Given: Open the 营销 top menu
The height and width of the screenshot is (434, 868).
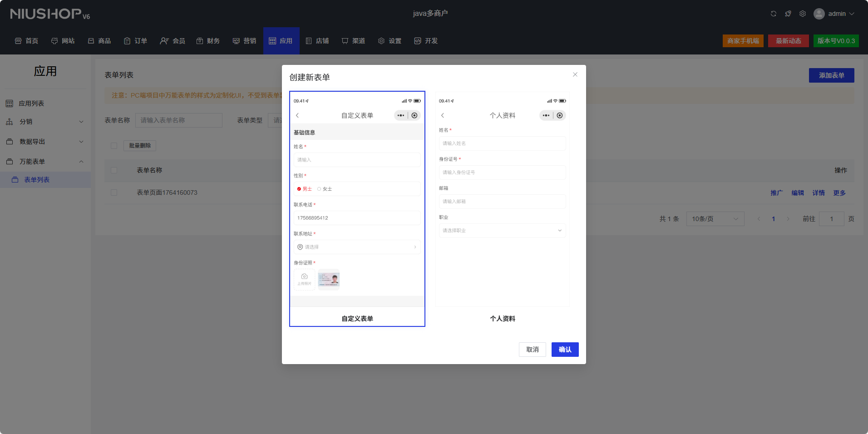Looking at the screenshot, I should 245,41.
